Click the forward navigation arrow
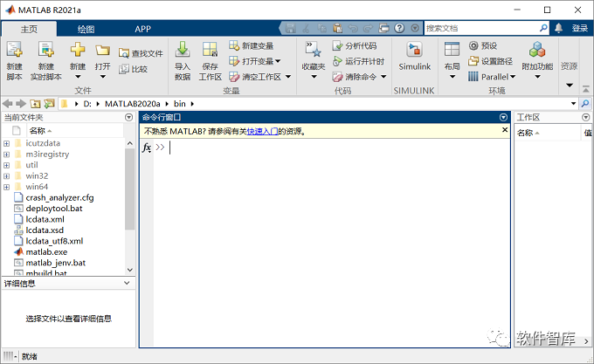Viewport: 594px width, 364px height. (x=21, y=103)
